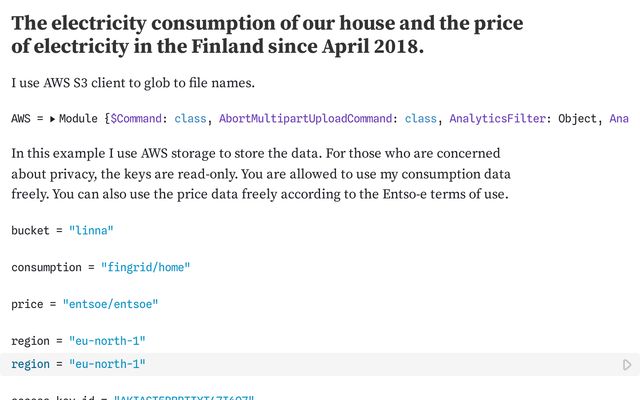Expand the AWS Module disclosure triangle
Viewport: 640px width, 400px height.
tap(52, 119)
